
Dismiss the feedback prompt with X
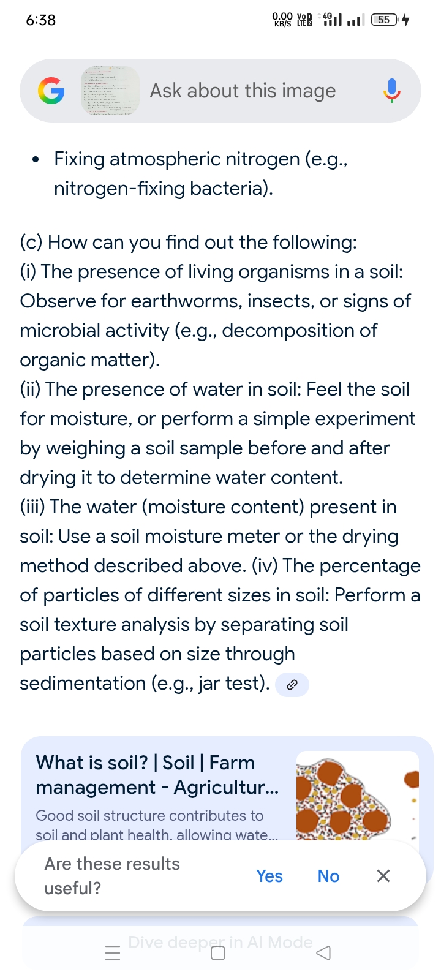tap(383, 876)
